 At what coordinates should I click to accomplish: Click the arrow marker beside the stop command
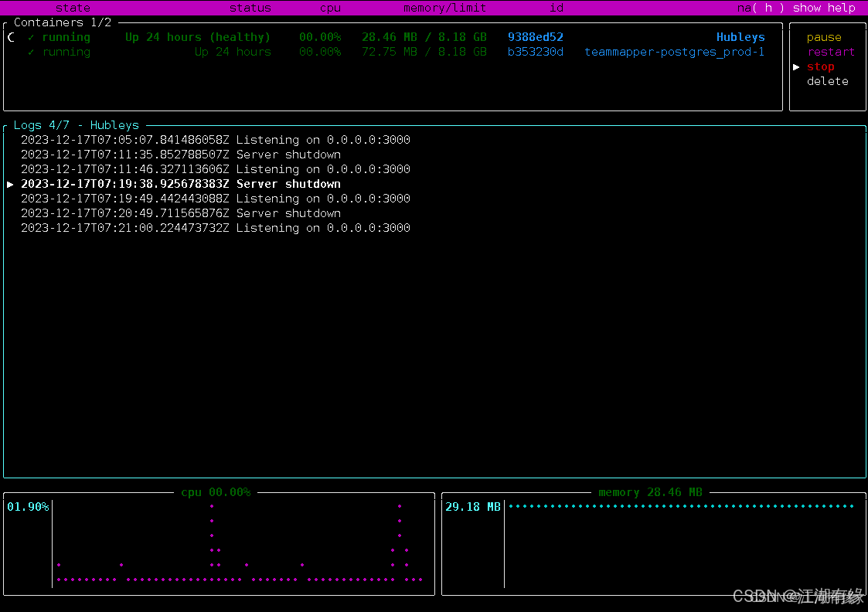click(x=796, y=67)
